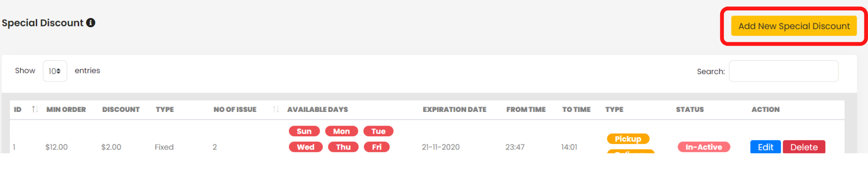Click the Fri day badge
This screenshot has width=868, height=174.
[377, 147]
